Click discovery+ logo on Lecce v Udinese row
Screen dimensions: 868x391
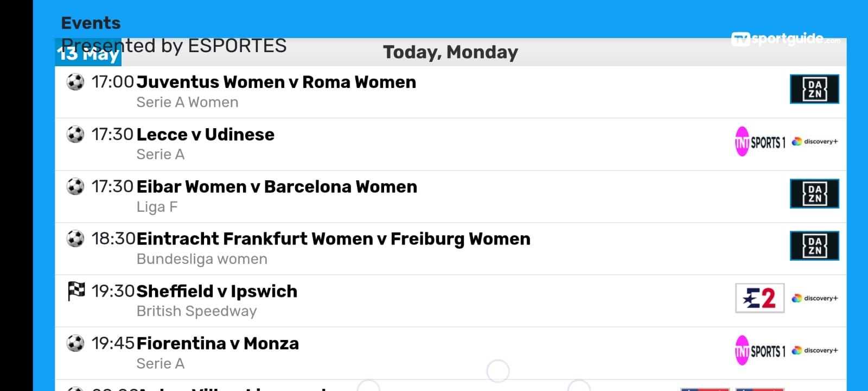click(x=815, y=142)
